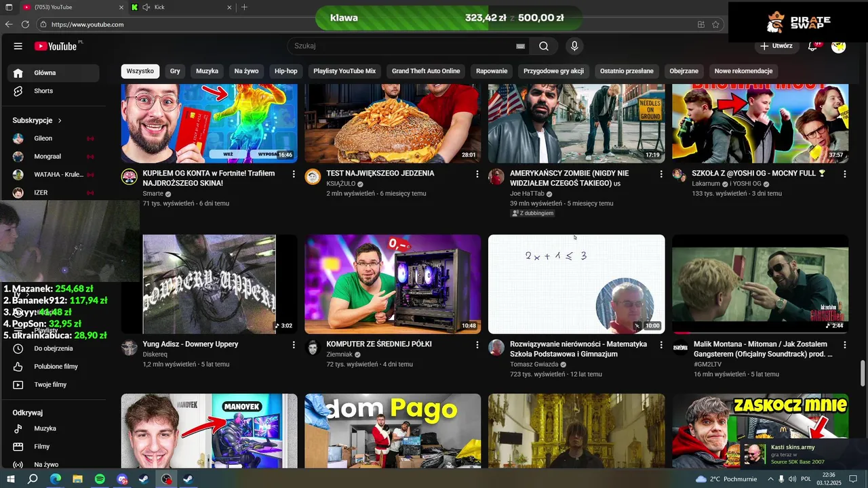This screenshot has height=488, width=868.
Task: Open Microsoft Edge from the taskbar
Action: pos(55,479)
